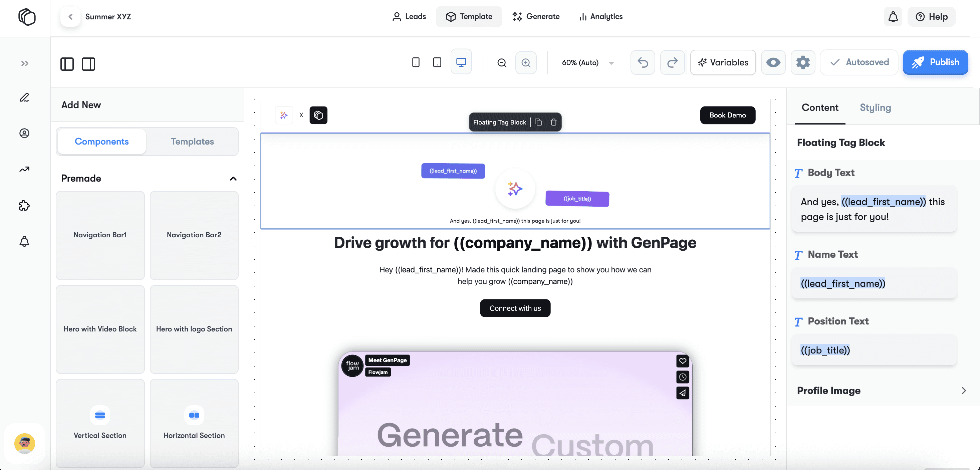Toggle preview with the eye icon

(773, 62)
